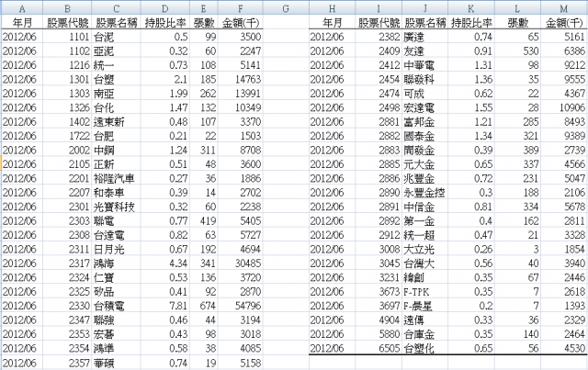Image resolution: width=588 pixels, height=370 pixels.
Task: Select column D header
Action: [165, 8]
